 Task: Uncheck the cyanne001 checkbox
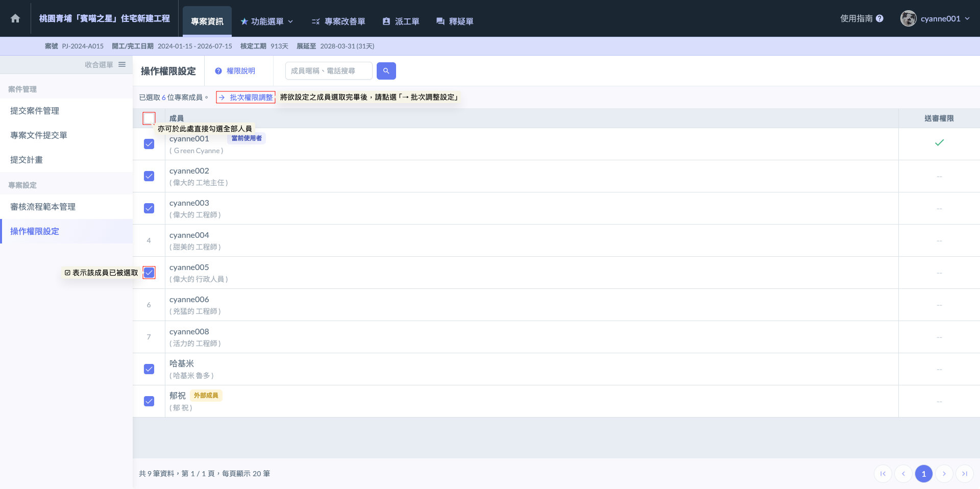click(x=149, y=144)
